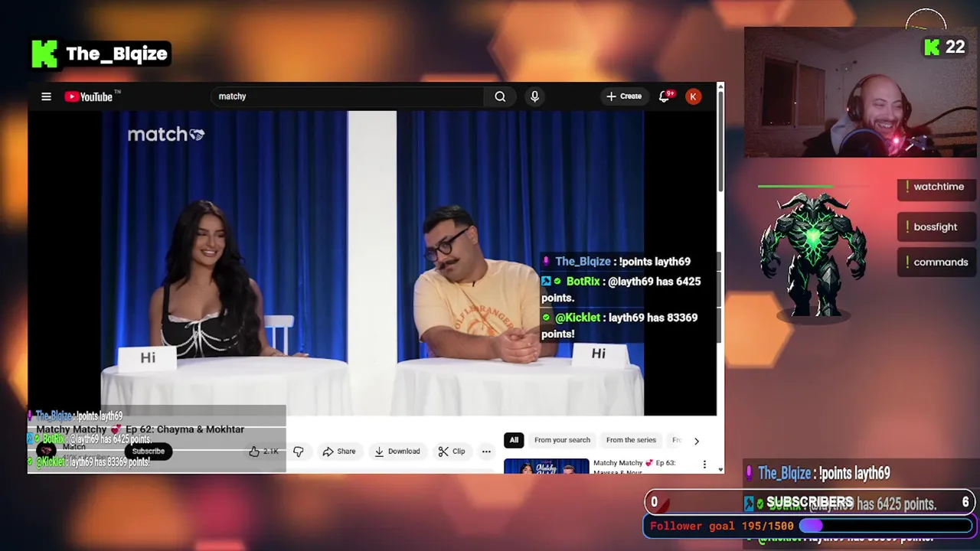Select the "All" filter chip
980x551 pixels.
[514, 440]
